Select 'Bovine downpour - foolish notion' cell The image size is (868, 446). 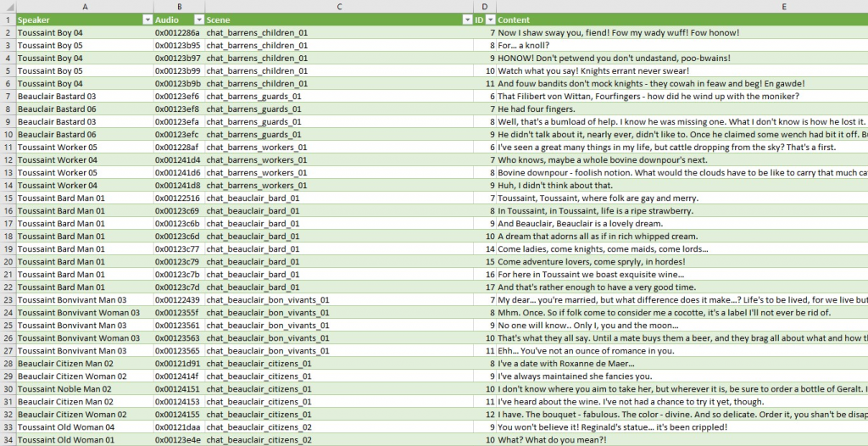pos(682,173)
